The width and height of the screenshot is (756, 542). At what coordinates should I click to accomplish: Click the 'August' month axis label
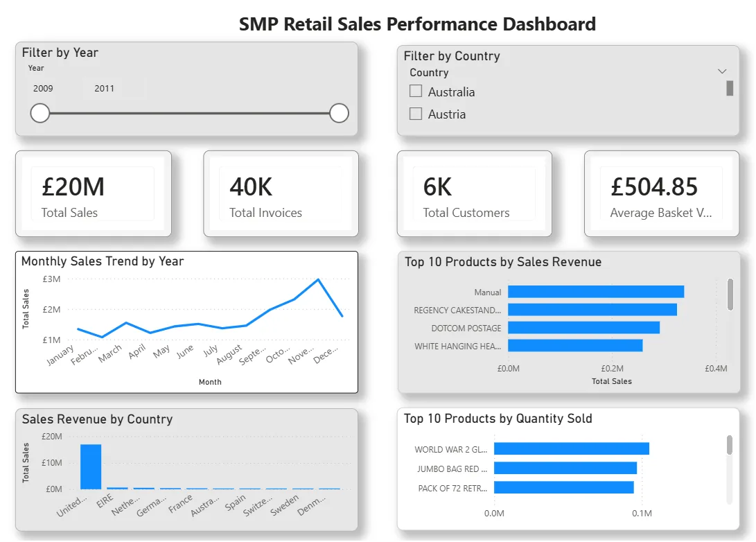[x=229, y=354]
